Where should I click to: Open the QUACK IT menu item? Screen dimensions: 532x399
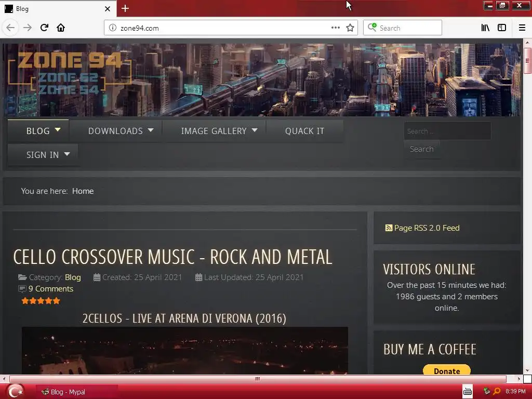point(304,130)
